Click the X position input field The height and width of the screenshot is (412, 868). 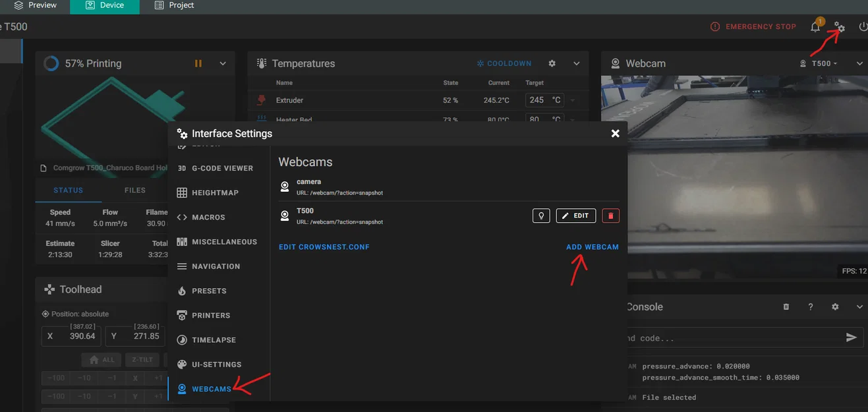click(71, 336)
